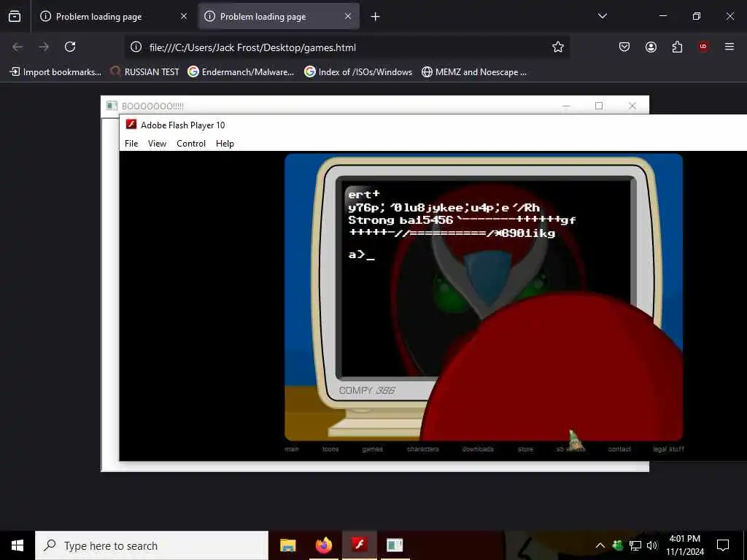Switch to BOOOOOOOO window taskbar icon
The width and height of the screenshot is (747, 560).
tap(395, 545)
